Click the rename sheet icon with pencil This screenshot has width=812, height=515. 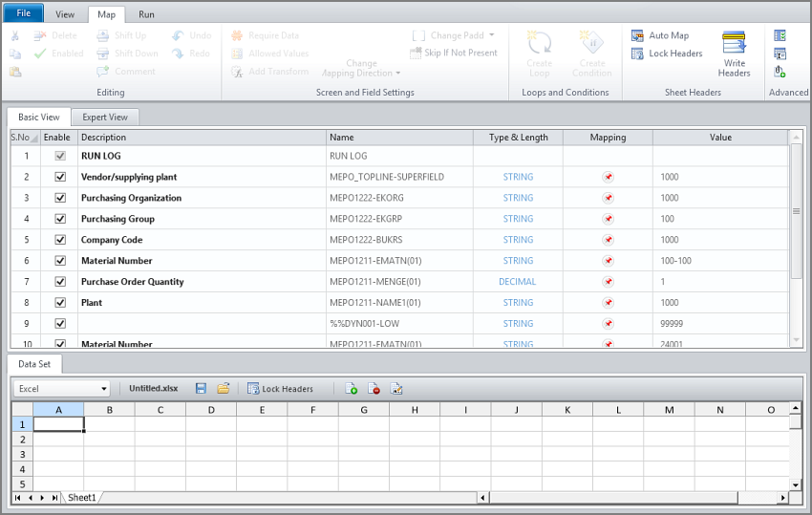pyautogui.click(x=396, y=389)
